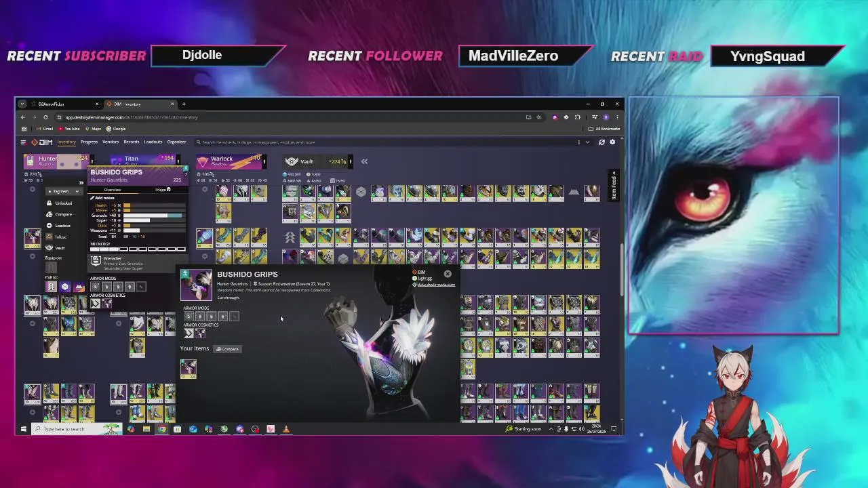
Task: Collapse the item action sidebar chevrons
Action: pyautogui.click(x=81, y=183)
